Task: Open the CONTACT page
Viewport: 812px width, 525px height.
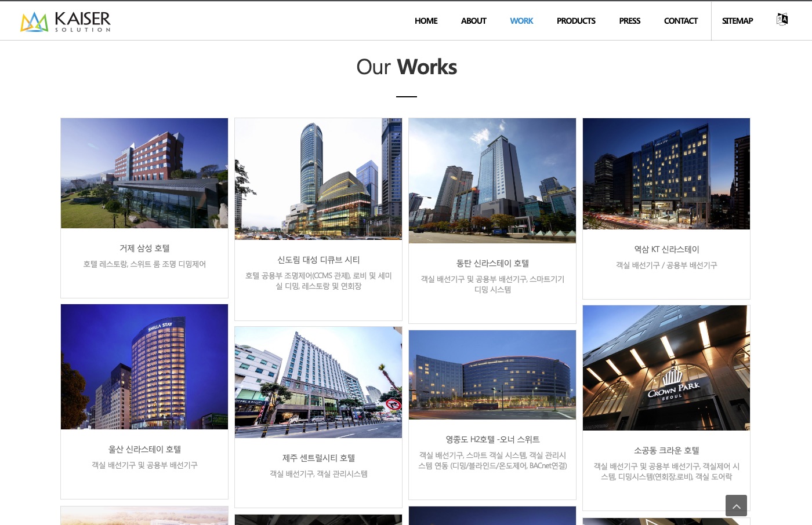Action: (680, 21)
